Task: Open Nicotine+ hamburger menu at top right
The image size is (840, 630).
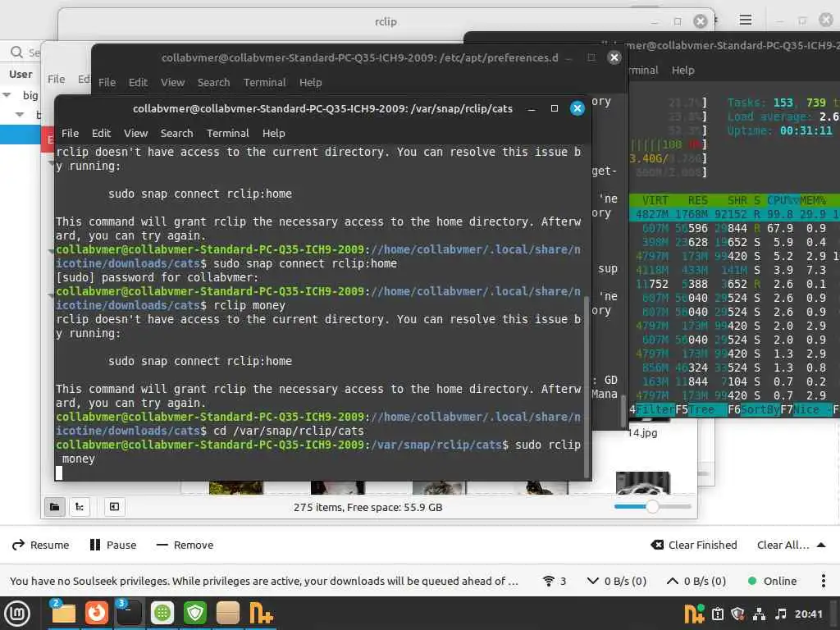Action: pos(745,21)
